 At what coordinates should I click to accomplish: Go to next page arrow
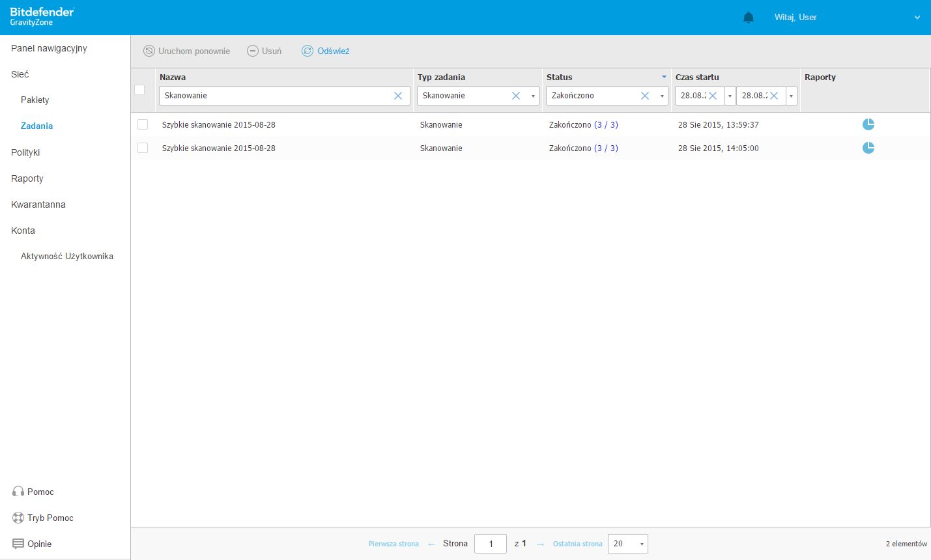click(540, 544)
